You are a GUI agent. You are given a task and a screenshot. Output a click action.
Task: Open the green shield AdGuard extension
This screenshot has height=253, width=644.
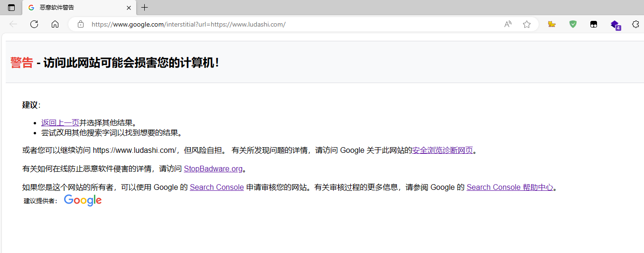pyautogui.click(x=573, y=24)
